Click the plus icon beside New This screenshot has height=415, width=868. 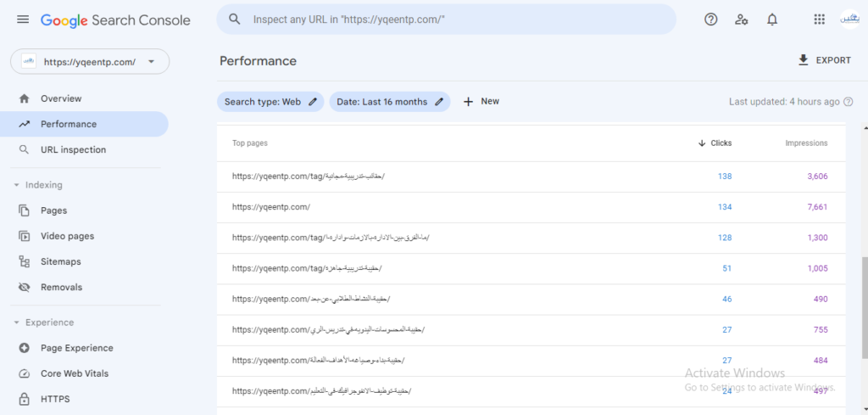[468, 102]
